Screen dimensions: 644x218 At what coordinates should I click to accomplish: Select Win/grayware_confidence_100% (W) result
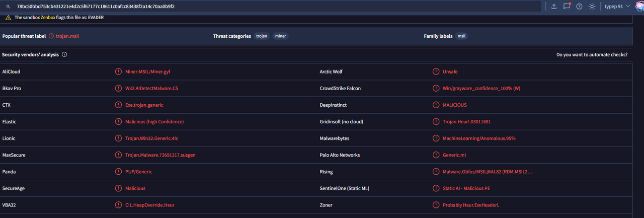pos(481,88)
